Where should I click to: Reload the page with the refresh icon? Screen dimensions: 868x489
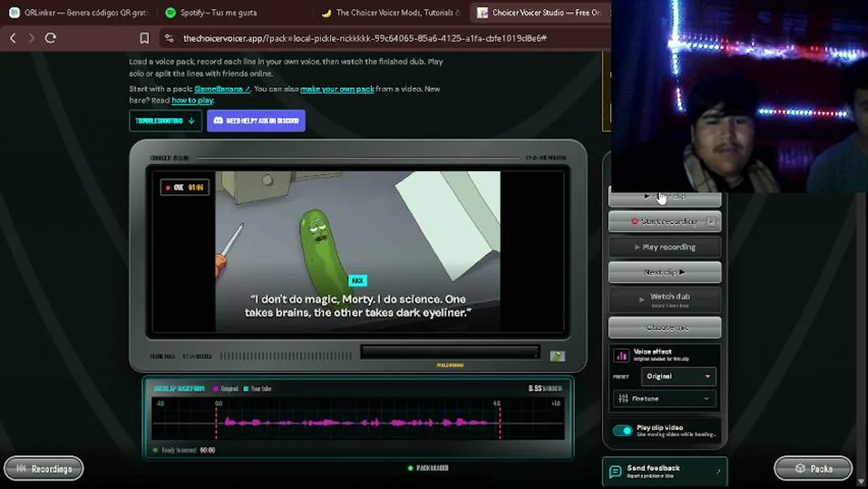coord(50,38)
